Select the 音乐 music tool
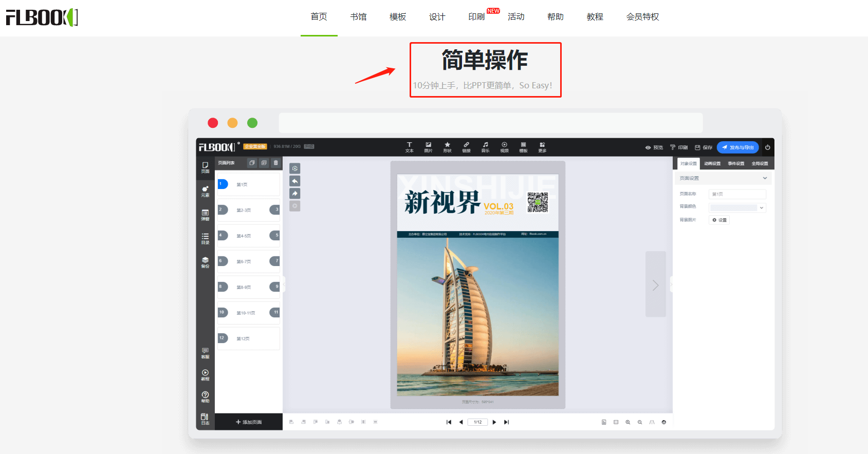The width and height of the screenshot is (868, 454). tap(485, 147)
